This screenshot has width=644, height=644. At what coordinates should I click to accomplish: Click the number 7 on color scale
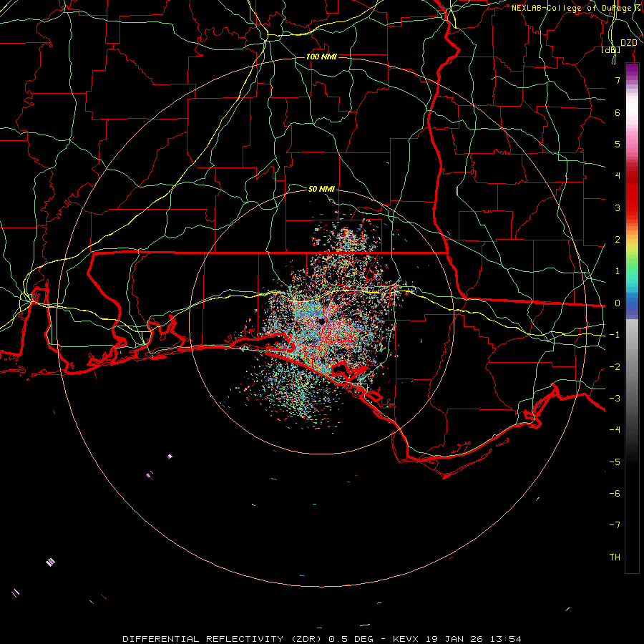(x=618, y=80)
